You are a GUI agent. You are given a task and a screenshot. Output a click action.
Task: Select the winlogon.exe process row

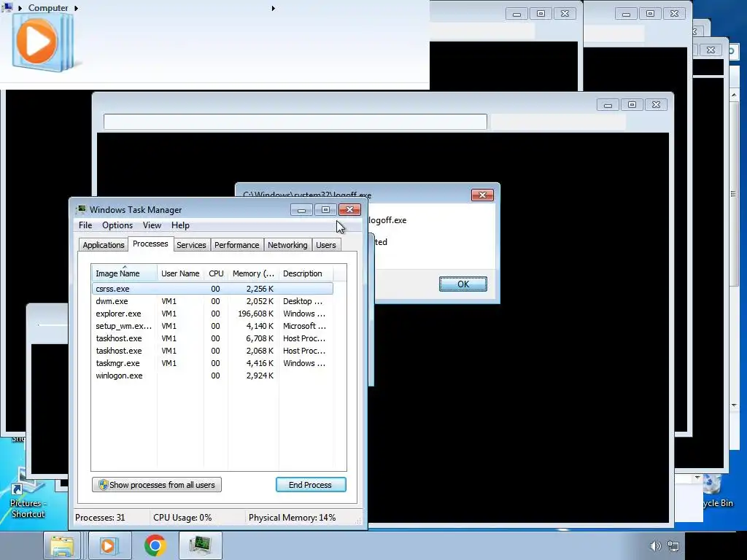[212, 376]
